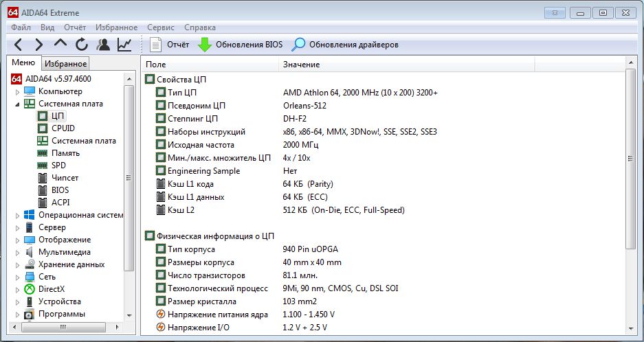Select the Системная плата child item
The image size is (644, 342).
coord(84,141)
